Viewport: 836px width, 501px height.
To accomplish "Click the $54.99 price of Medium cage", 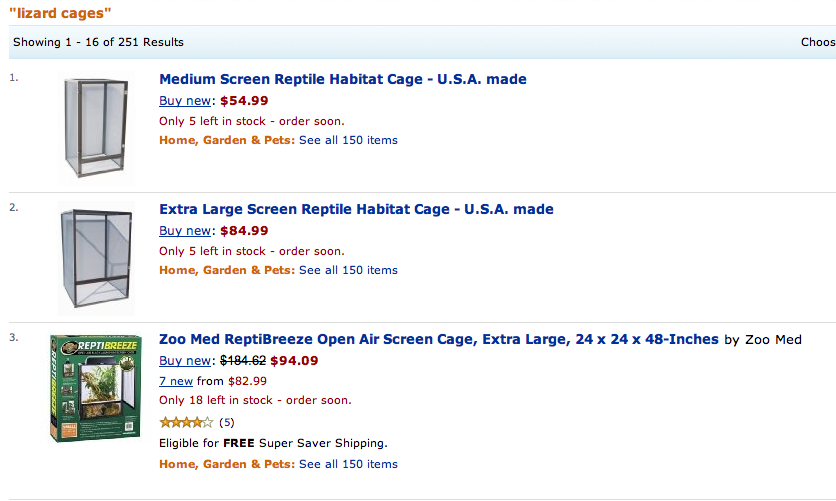I will click(244, 100).
